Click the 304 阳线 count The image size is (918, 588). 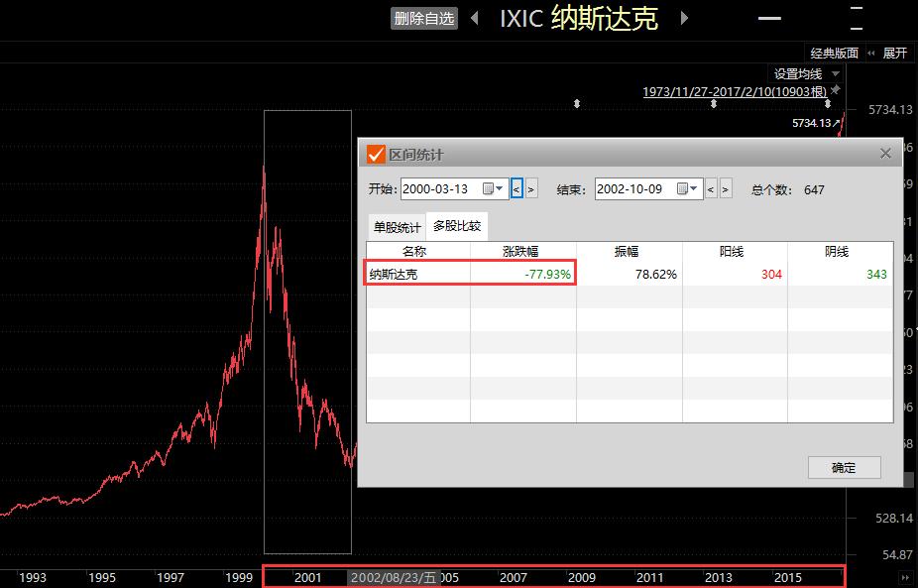click(771, 274)
